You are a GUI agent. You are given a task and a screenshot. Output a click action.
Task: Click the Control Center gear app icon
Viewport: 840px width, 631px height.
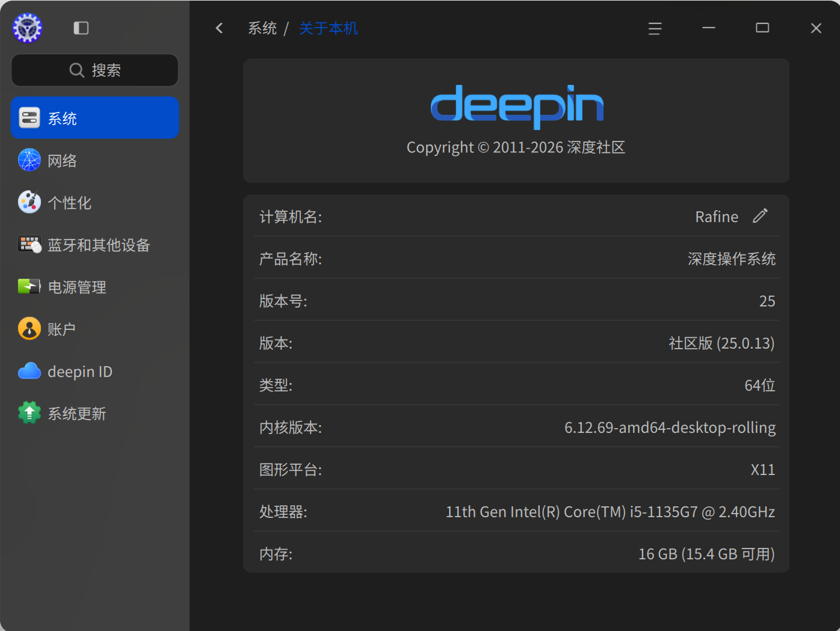point(28,28)
